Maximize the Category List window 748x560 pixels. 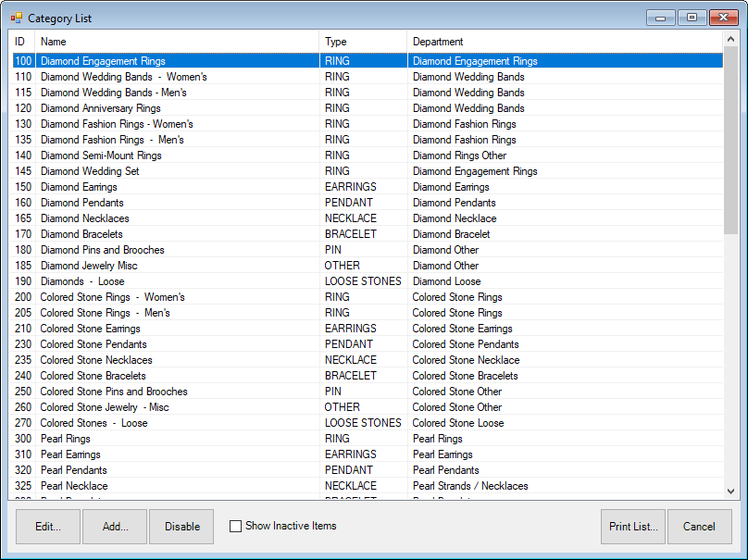click(x=691, y=18)
